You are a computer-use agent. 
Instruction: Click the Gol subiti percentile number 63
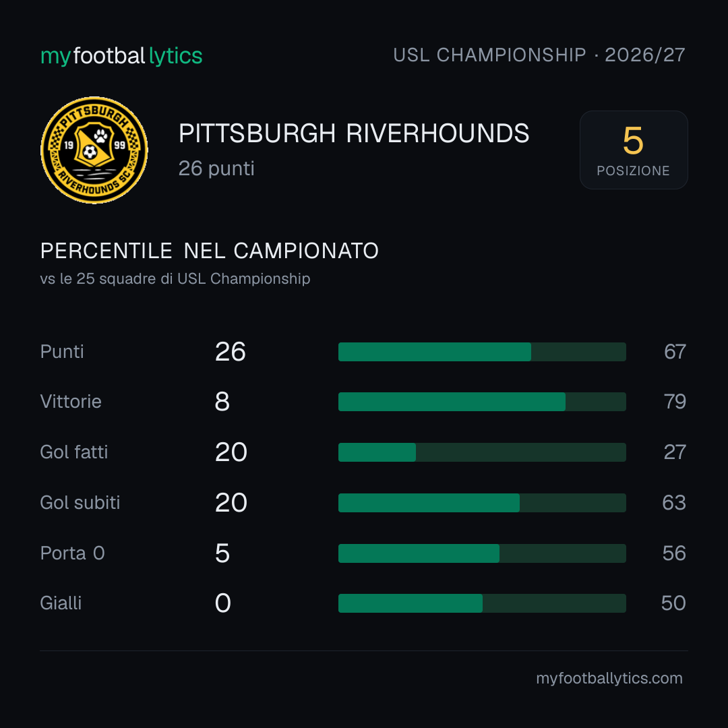(674, 503)
